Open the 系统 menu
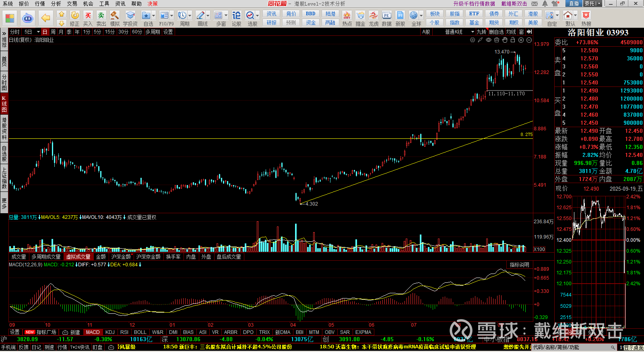Image resolution: width=644 pixels, height=352 pixels. coord(8,4)
